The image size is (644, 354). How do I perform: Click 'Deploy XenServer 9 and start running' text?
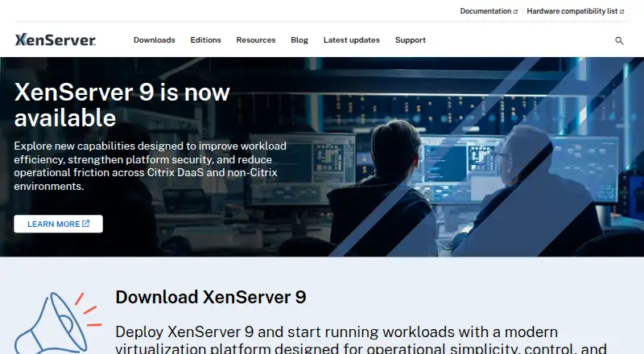click(x=361, y=340)
